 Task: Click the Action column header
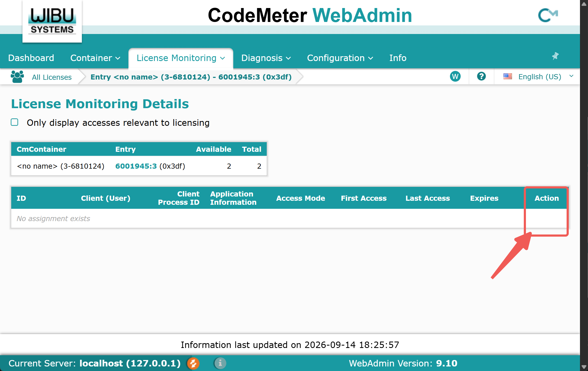point(547,198)
